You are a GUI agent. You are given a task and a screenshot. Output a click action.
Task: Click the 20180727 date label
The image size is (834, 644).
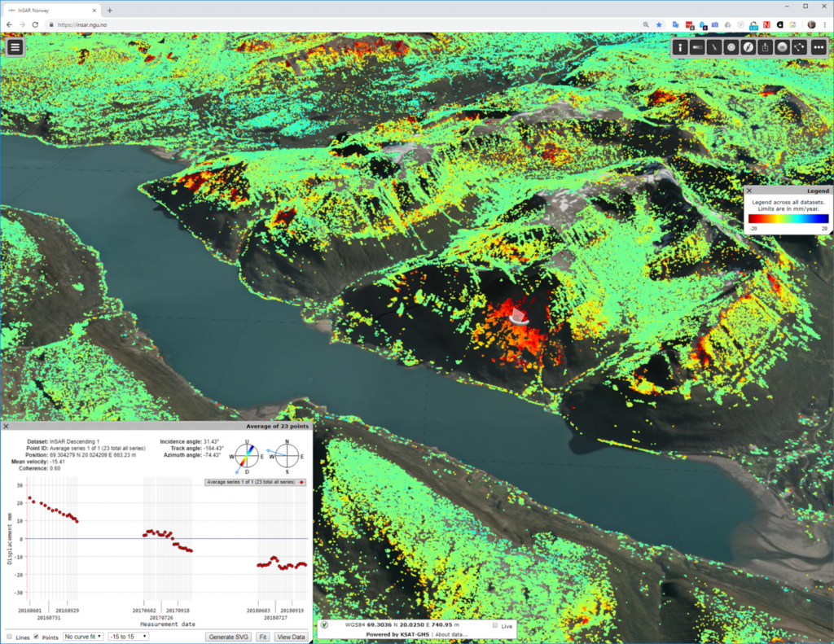click(275, 618)
